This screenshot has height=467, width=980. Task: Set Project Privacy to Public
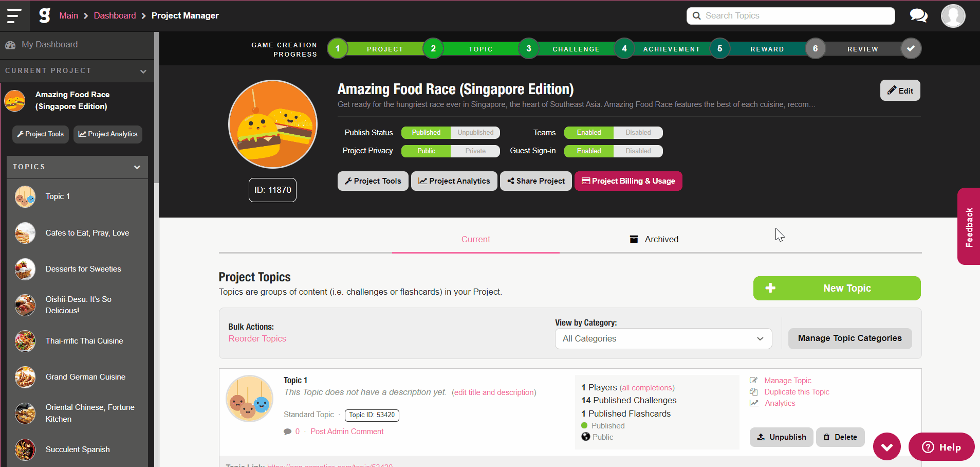(x=426, y=151)
